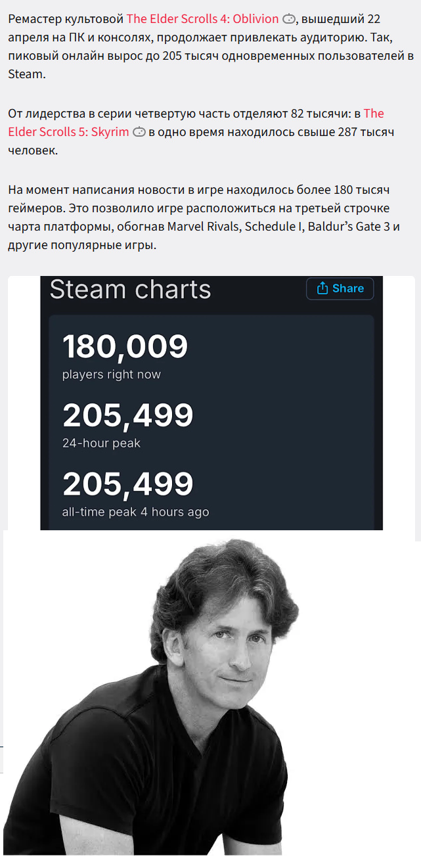Click the share arrow icon inside Share button
Viewport: 421px width, 868px height.
click(322, 288)
